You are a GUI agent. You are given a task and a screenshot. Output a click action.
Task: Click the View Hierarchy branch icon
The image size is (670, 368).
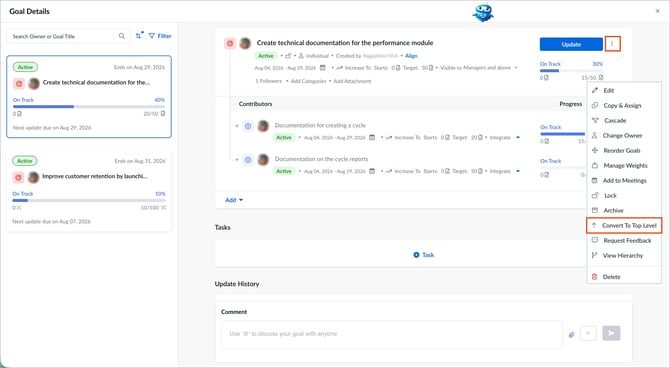click(595, 255)
